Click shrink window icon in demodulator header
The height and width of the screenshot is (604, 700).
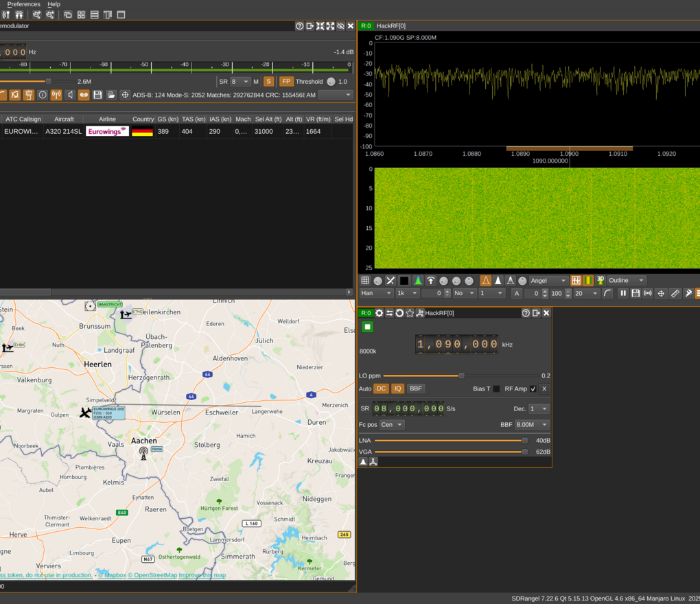click(320, 26)
